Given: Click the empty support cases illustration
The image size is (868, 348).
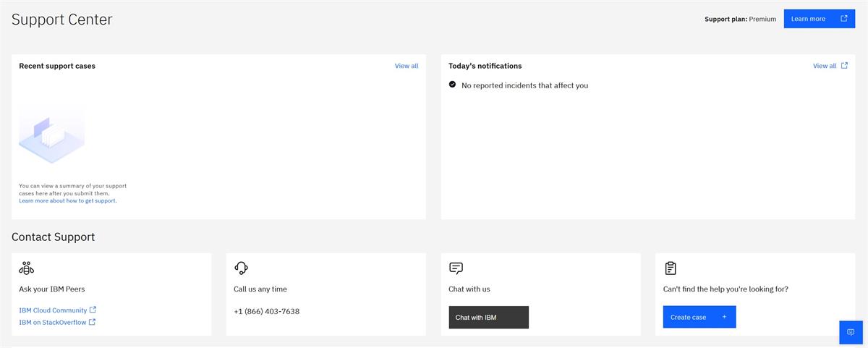Looking at the screenshot, I should [x=51, y=135].
